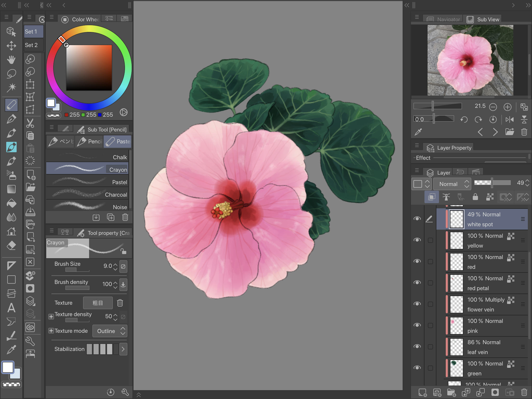
Task: Open the Normal blending mode dropdown
Action: (x=452, y=184)
